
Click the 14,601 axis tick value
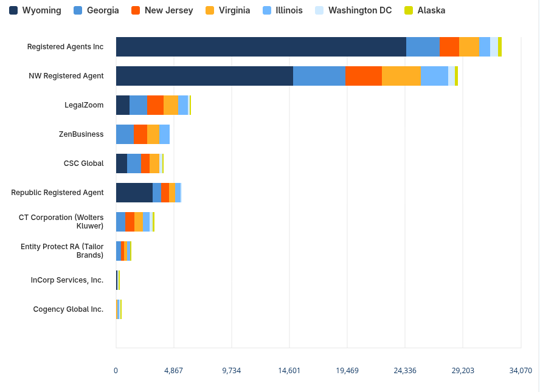click(x=289, y=371)
